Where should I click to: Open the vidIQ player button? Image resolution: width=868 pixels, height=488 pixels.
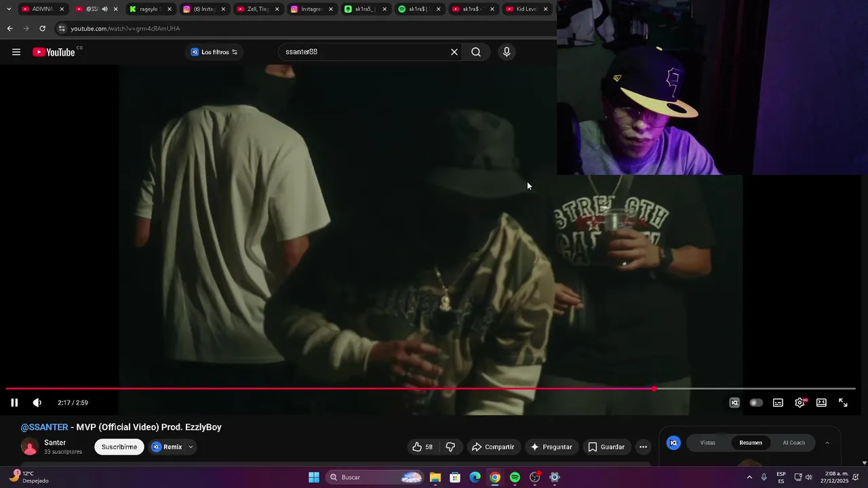click(x=734, y=403)
